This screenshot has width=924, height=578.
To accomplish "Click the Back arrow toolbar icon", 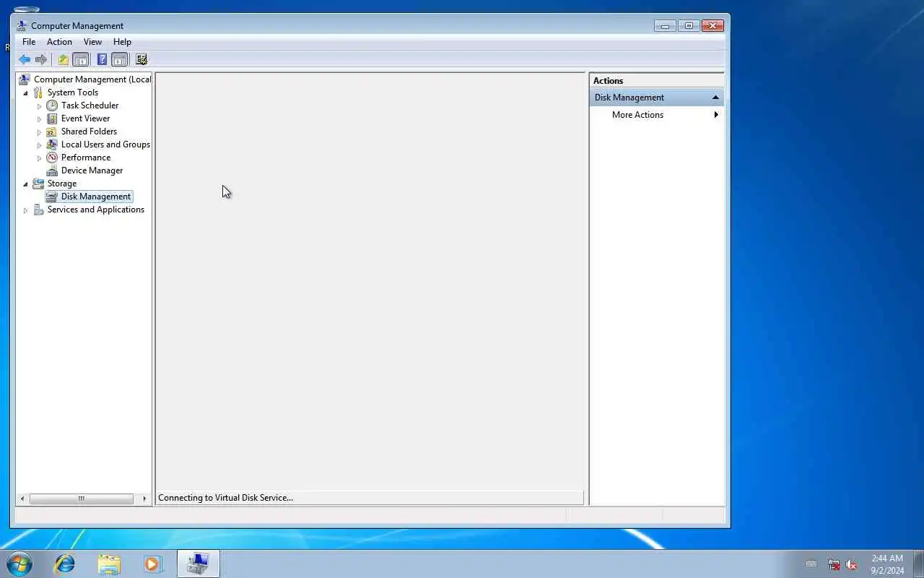I will point(25,59).
